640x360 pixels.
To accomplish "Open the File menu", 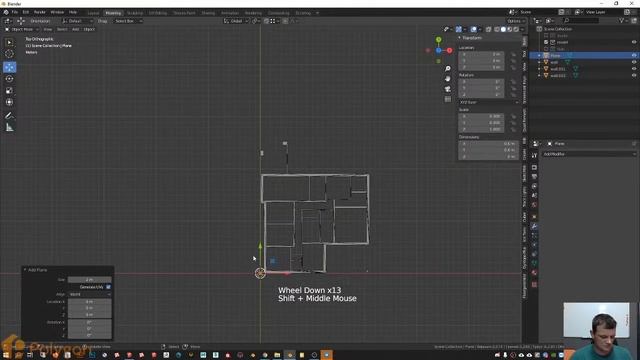I will click(x=15, y=12).
